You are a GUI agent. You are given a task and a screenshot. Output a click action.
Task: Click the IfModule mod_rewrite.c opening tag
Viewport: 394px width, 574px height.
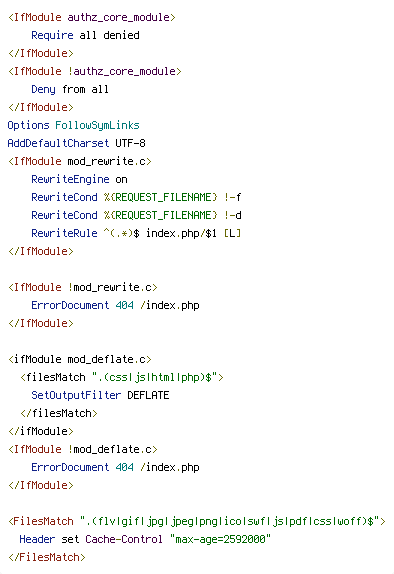click(x=80, y=161)
